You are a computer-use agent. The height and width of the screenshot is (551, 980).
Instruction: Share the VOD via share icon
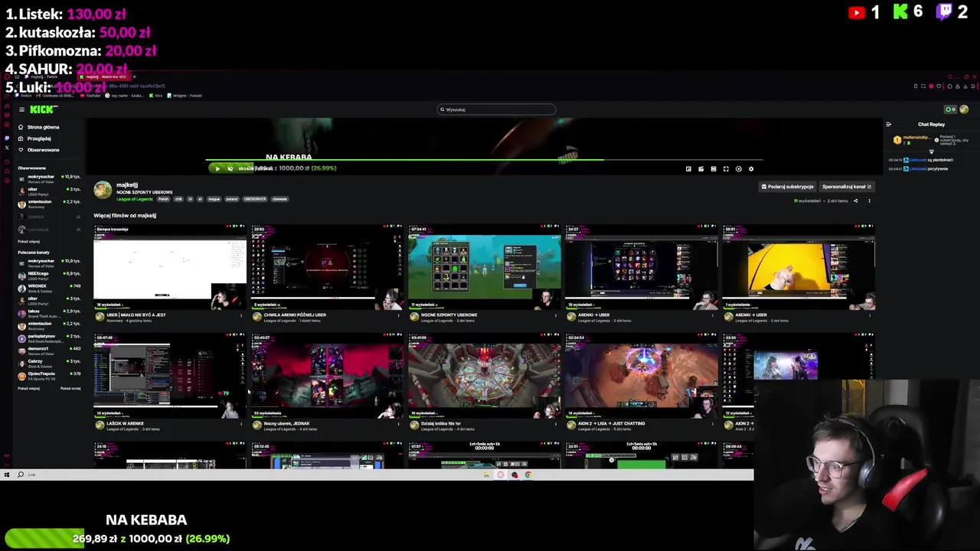click(855, 201)
